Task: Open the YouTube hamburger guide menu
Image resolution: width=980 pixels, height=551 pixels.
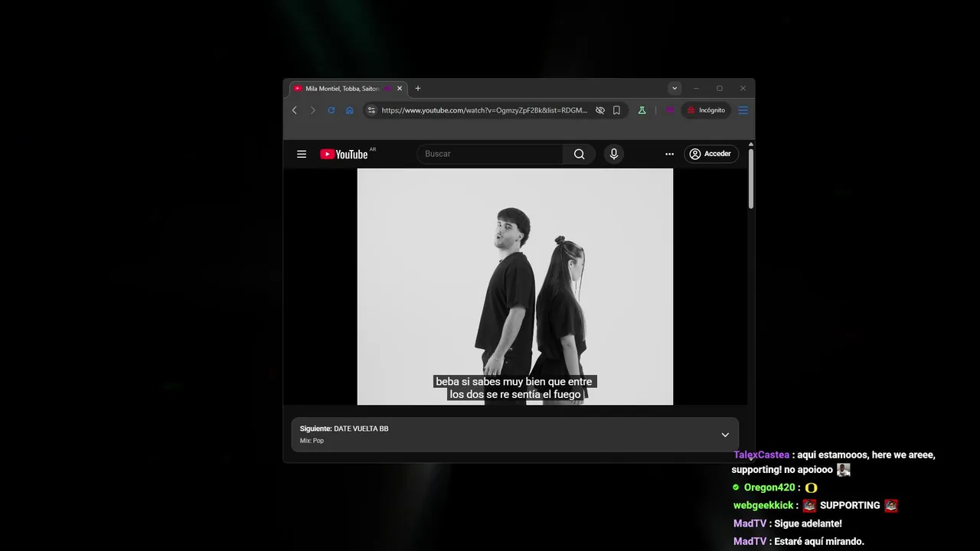Action: coord(302,154)
